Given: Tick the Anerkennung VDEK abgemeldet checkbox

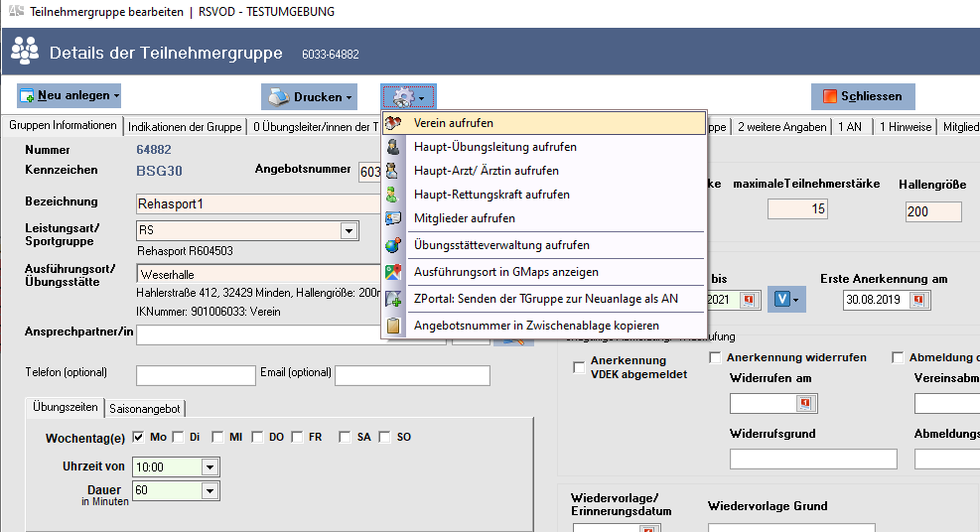Looking at the screenshot, I should tap(579, 368).
